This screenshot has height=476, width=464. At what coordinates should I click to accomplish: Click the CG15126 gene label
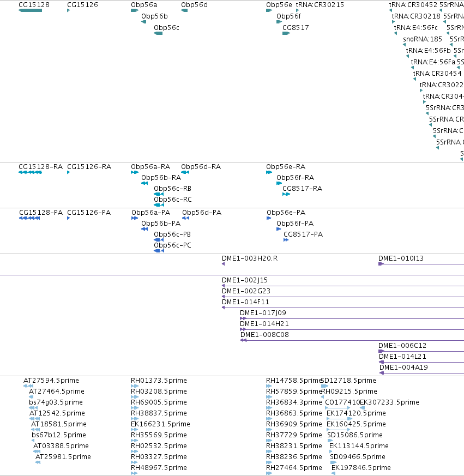point(82,5)
